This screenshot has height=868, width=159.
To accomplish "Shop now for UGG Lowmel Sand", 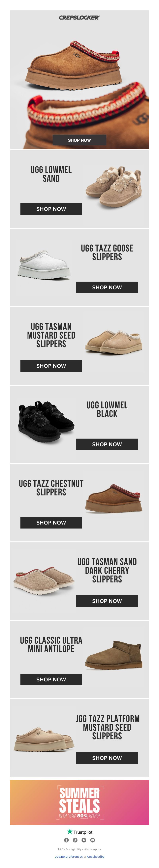I will [x=51, y=209].
